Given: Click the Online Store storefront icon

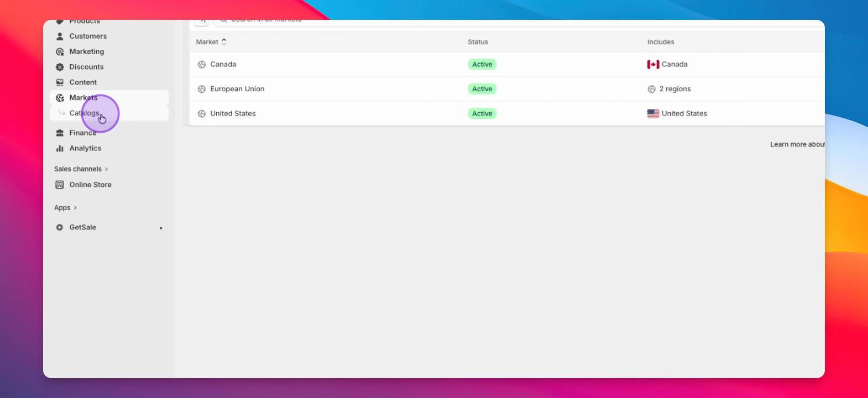Looking at the screenshot, I should (x=60, y=185).
